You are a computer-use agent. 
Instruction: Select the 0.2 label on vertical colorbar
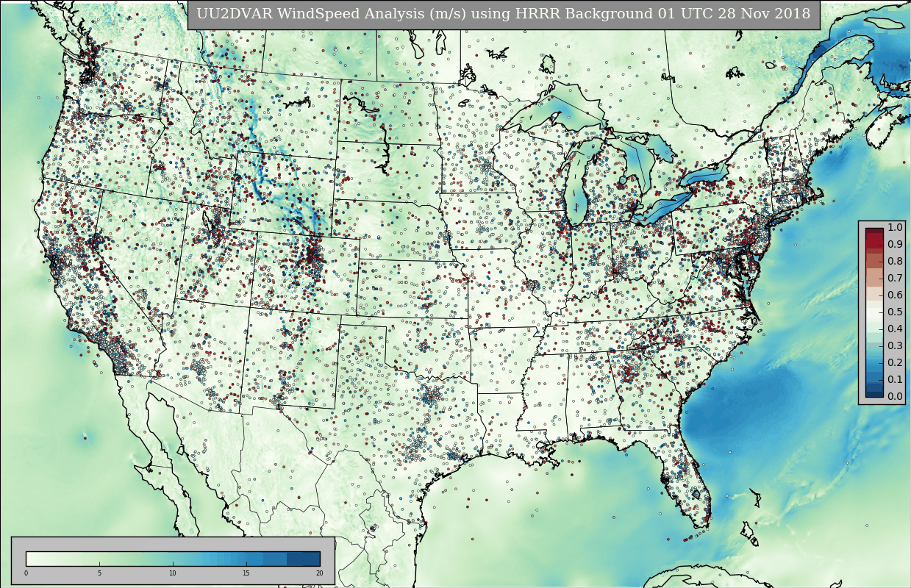tap(895, 362)
